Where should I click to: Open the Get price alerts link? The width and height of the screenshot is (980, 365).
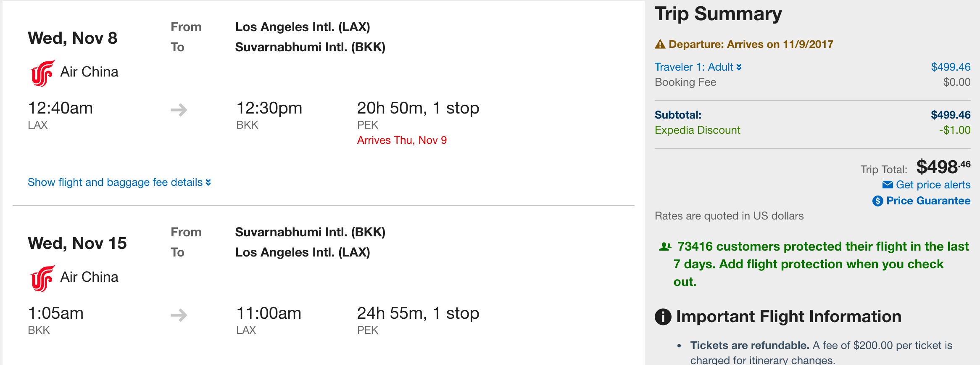933,185
